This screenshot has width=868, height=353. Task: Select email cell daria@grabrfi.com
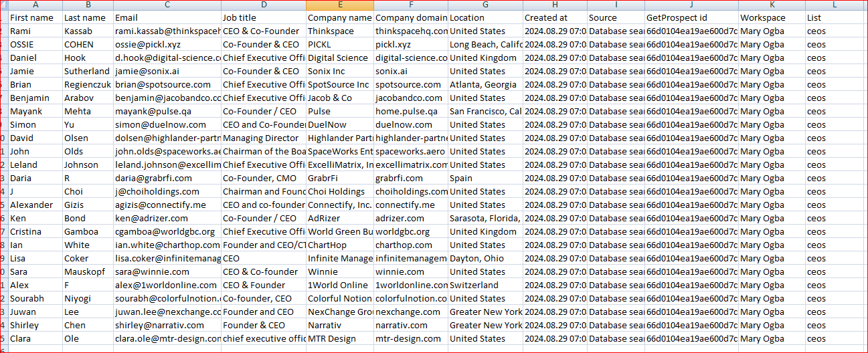point(167,178)
